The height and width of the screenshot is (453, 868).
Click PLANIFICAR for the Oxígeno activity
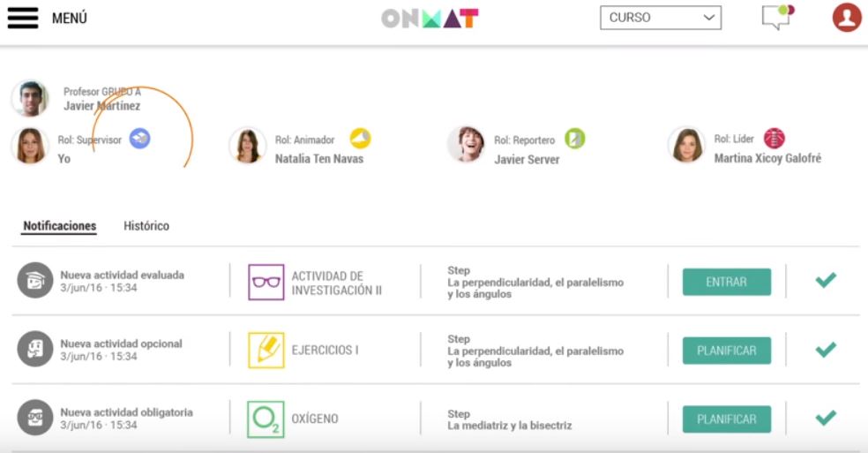coord(726,419)
